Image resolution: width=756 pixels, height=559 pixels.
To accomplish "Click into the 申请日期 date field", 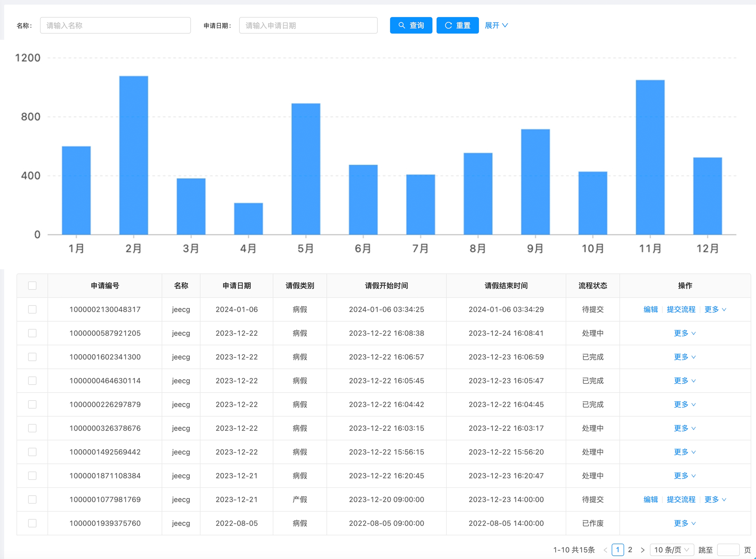I will point(308,25).
